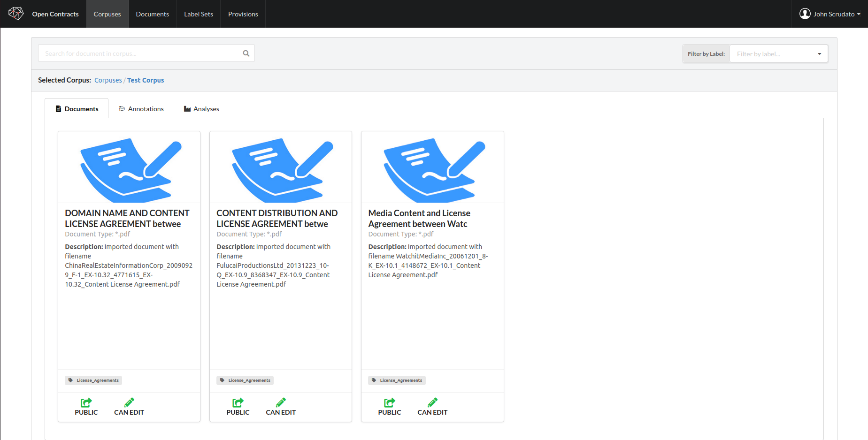The width and height of the screenshot is (868, 440).
Task: Click License_Agreements label on Media Content card
Action: (x=397, y=380)
